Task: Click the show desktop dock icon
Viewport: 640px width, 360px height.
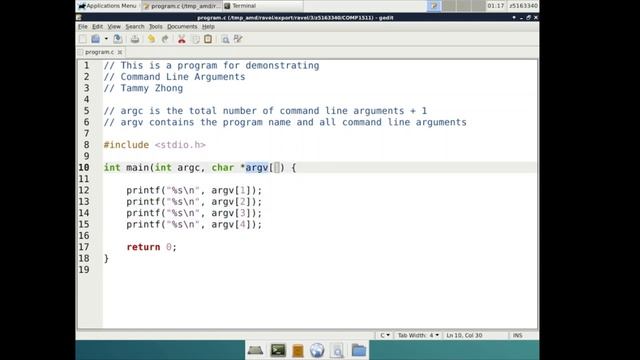Action: pyautogui.click(x=256, y=350)
